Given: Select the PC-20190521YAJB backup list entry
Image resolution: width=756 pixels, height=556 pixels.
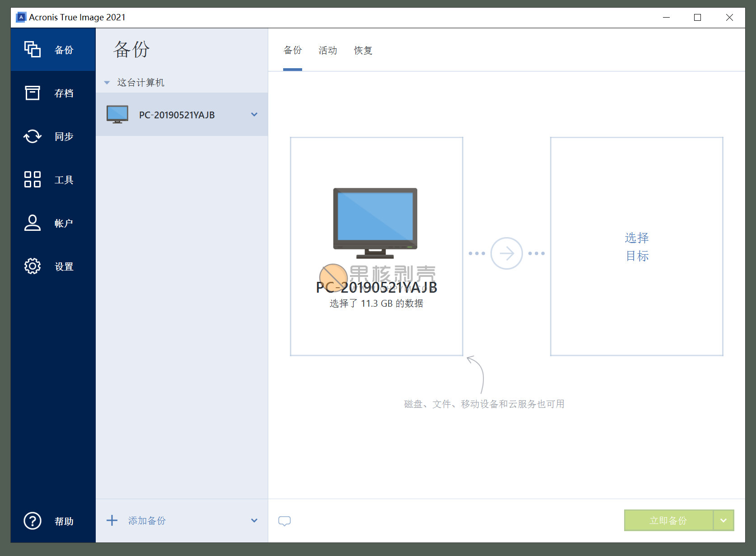Looking at the screenshot, I should tap(182, 115).
